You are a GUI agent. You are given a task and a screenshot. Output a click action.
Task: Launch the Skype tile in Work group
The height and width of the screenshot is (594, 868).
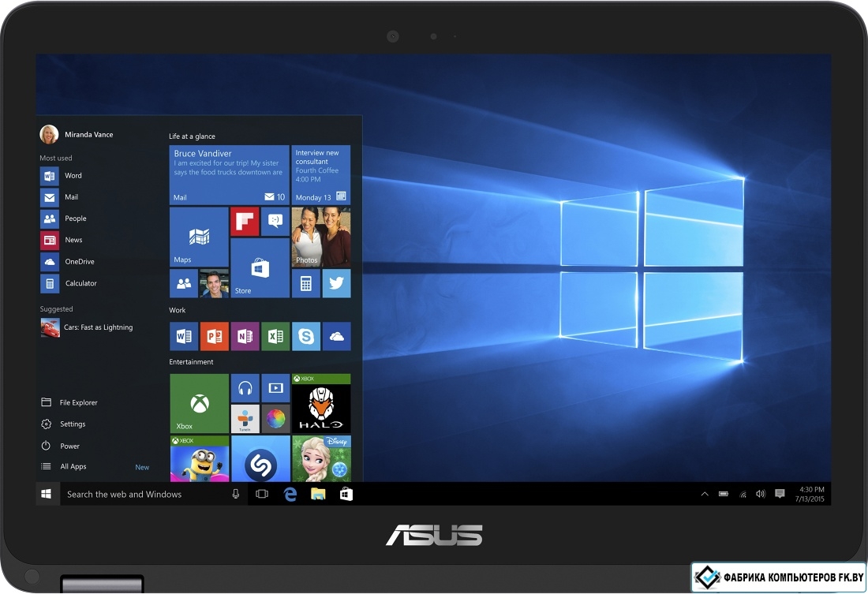coord(306,337)
